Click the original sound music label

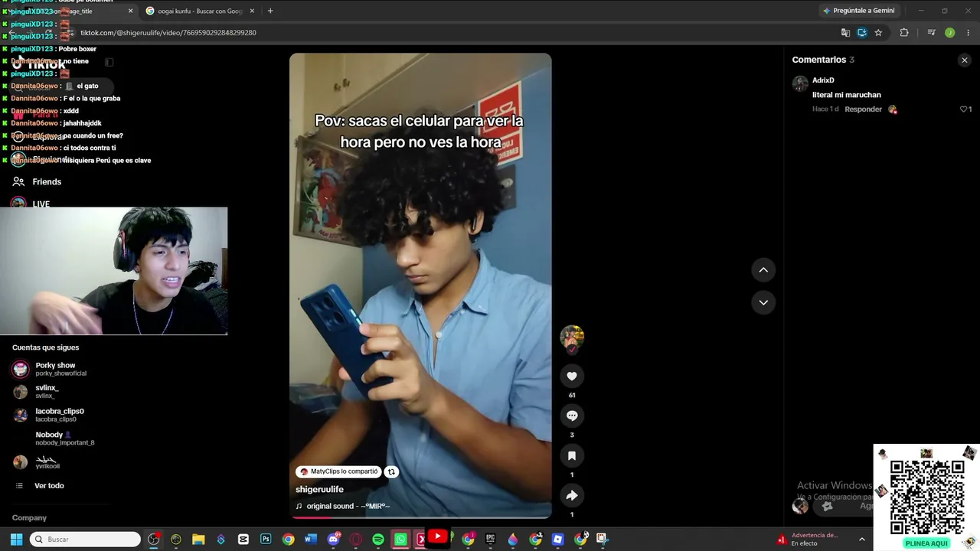(348, 507)
